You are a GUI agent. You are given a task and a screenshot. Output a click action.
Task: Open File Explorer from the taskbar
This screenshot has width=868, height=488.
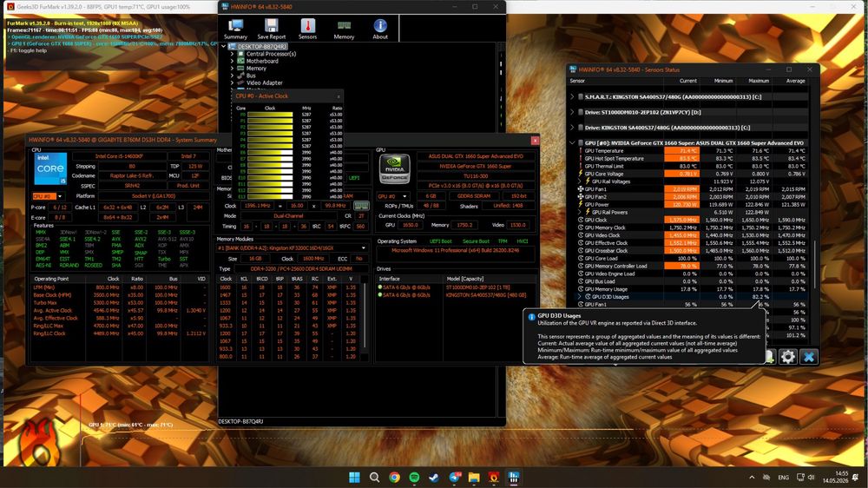(x=474, y=478)
